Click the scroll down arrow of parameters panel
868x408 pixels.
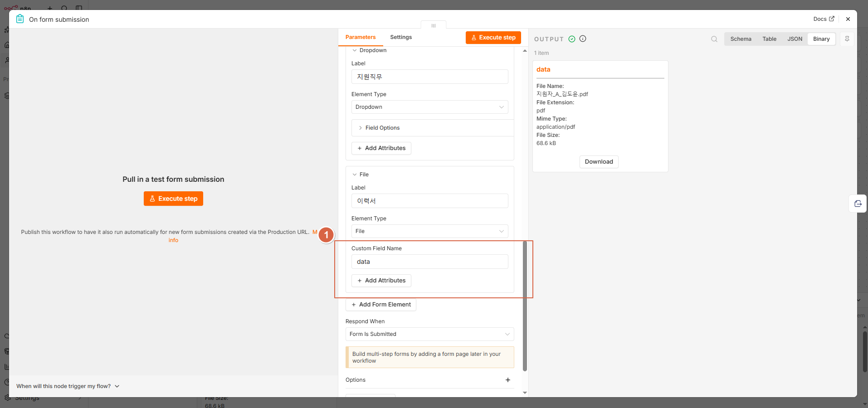pyautogui.click(x=525, y=393)
